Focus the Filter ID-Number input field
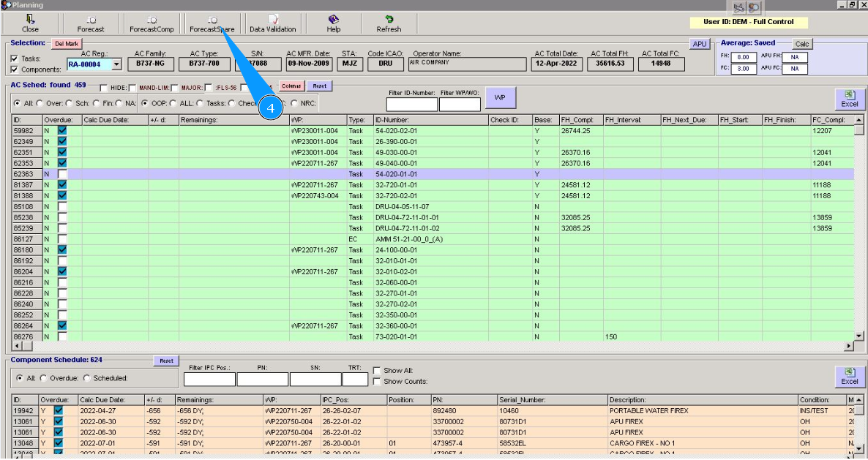868x460 pixels. [x=411, y=105]
